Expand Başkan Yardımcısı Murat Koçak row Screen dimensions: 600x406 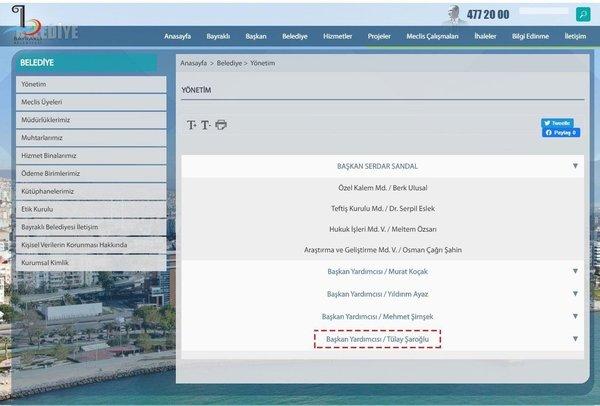point(575,271)
